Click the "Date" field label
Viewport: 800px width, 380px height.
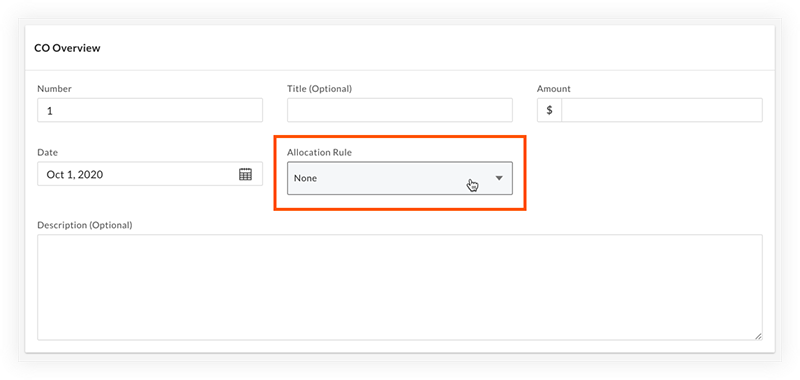(47, 153)
